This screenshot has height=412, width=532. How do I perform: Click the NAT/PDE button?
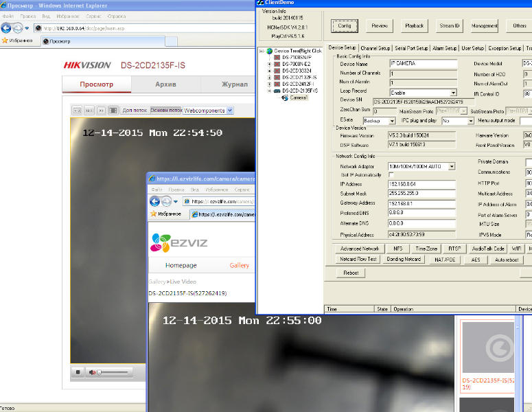click(445, 260)
